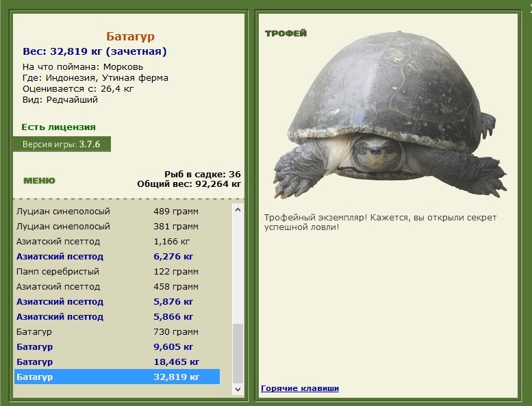
Task: Click the scroll down arrow of fish list
Action: tap(238, 389)
